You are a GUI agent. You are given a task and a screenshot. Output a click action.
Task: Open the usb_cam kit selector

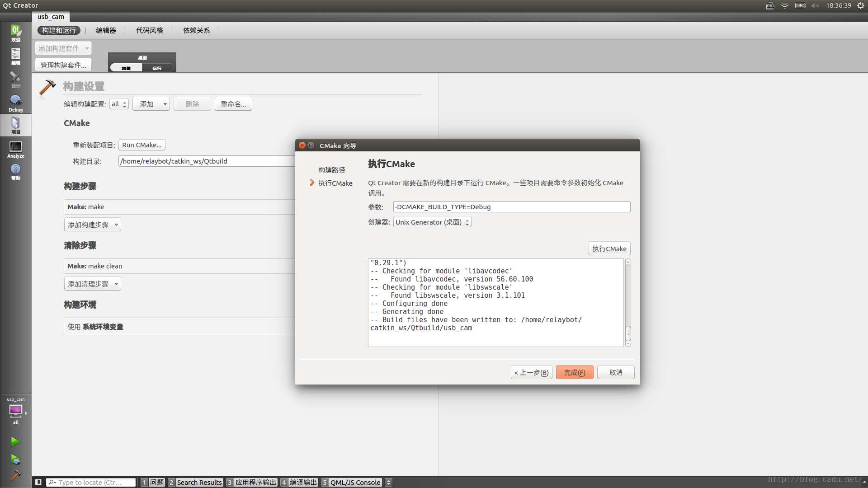coord(16,411)
